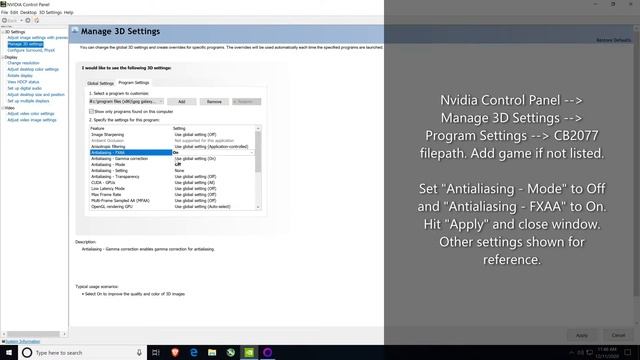Open the Help menu
Screen dimensions: 640x360
point(69,13)
